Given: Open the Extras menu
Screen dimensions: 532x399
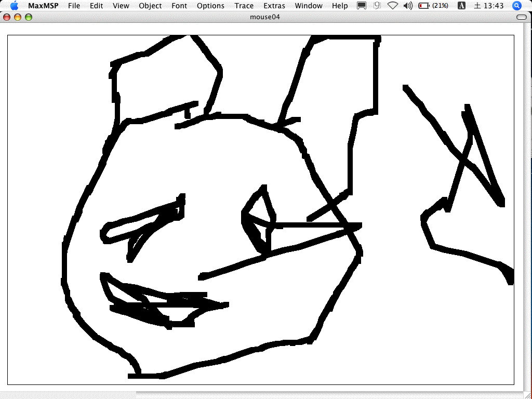Looking at the screenshot, I should click(274, 6).
